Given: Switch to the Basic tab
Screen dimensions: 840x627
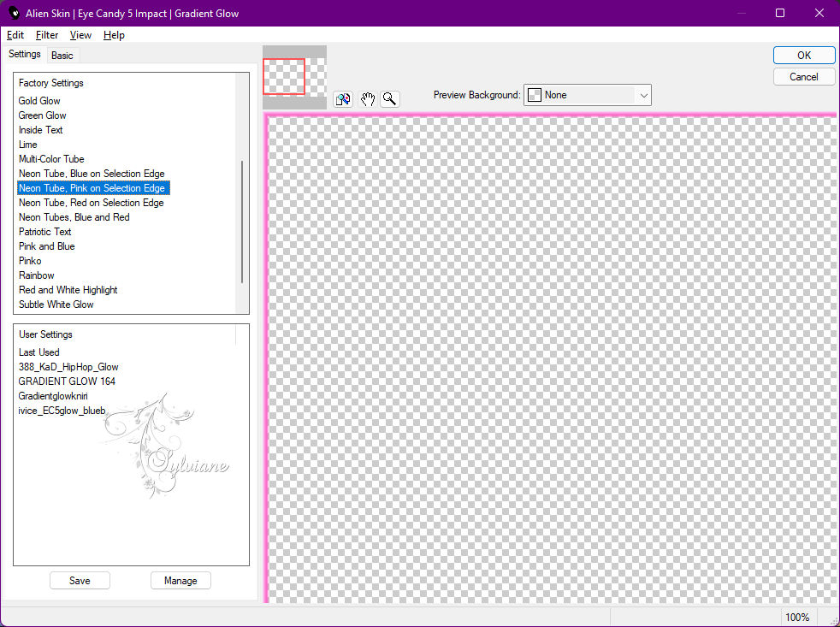Looking at the screenshot, I should 62,56.
